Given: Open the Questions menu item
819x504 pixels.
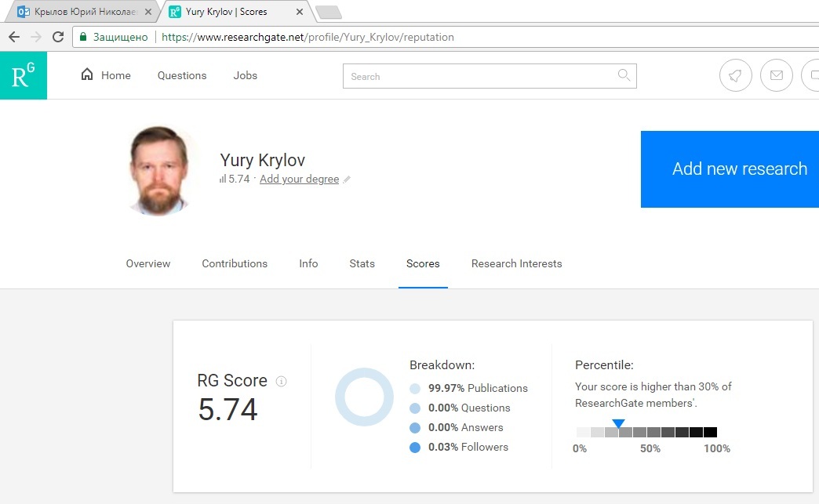Looking at the screenshot, I should [182, 75].
